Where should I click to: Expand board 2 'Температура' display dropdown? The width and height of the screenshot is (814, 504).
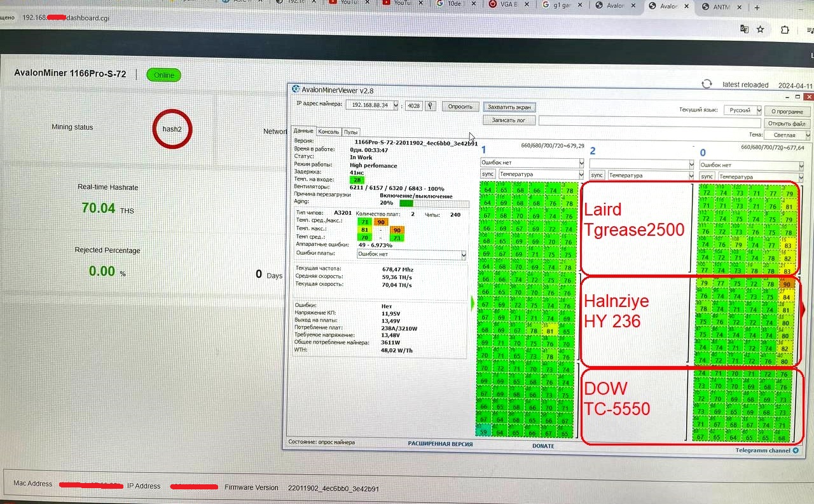tap(692, 175)
